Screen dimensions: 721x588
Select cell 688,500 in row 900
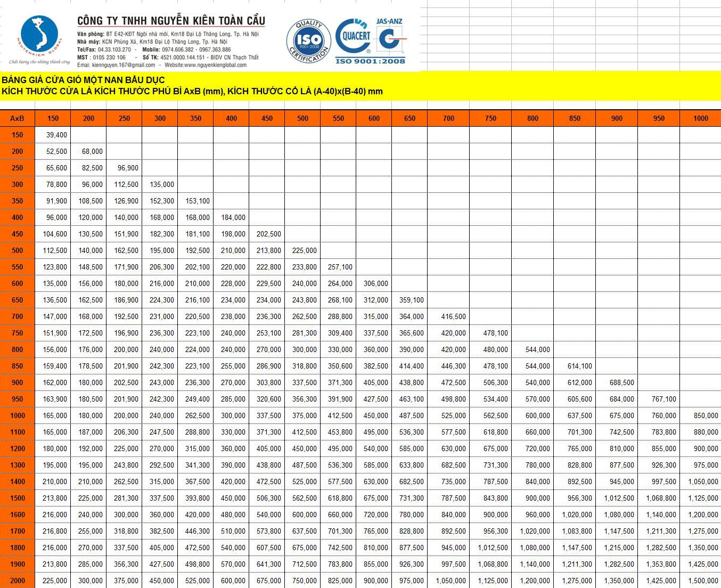[x=617, y=382]
